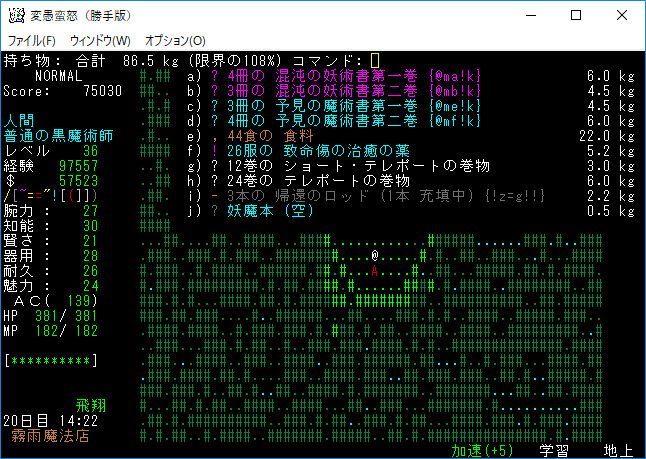This screenshot has width=646, height=459.
Task: Click the red A monster on map
Action: pos(373,270)
